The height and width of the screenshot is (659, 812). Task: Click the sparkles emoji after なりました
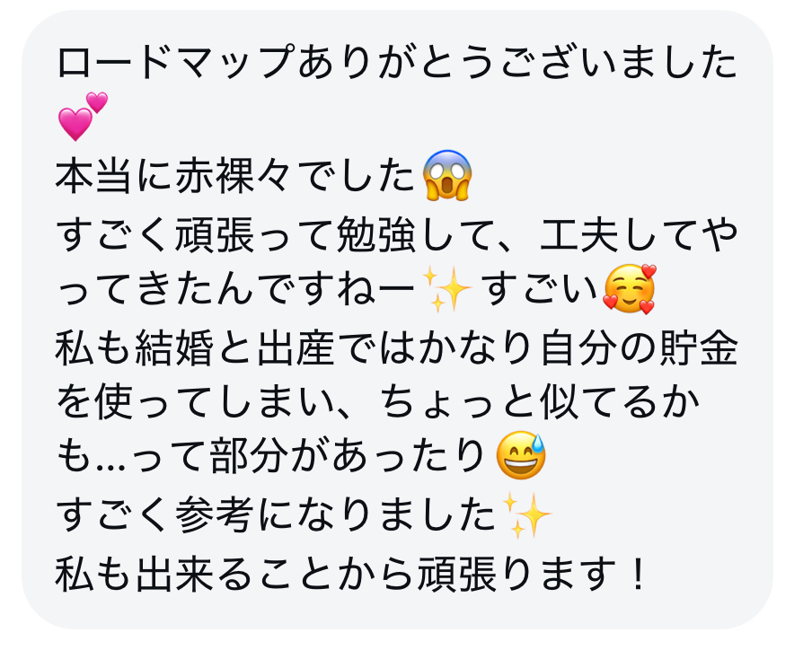click(526, 515)
